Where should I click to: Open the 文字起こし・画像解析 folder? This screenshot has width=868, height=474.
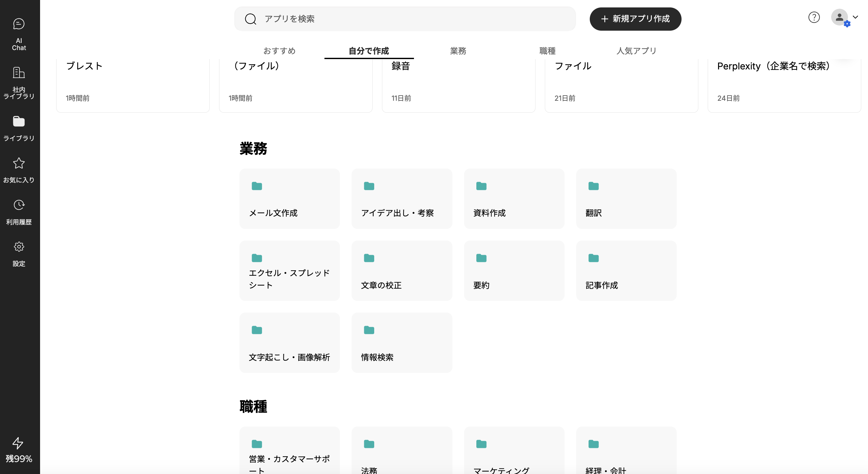(x=290, y=342)
